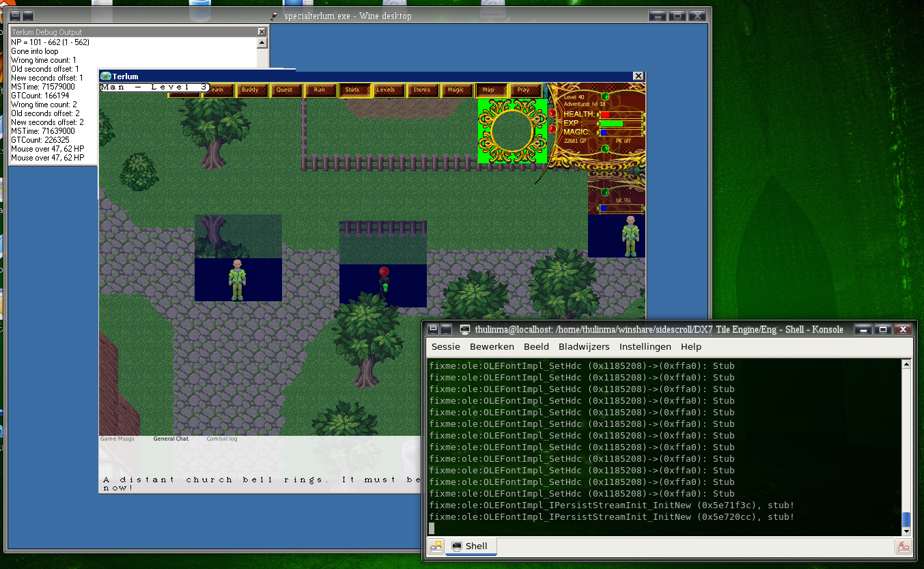This screenshot has height=569, width=924.
Task: Toggle Run mode in the game toolbar
Action: coord(319,90)
